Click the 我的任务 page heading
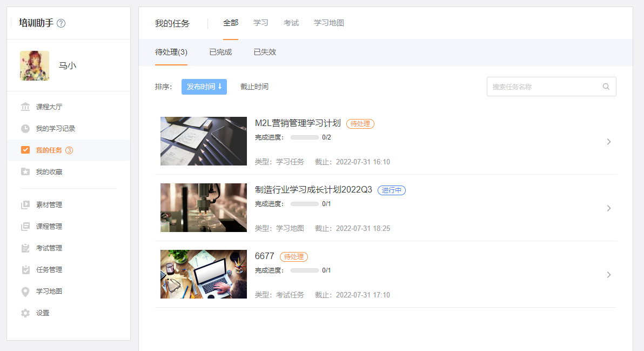 tap(172, 23)
